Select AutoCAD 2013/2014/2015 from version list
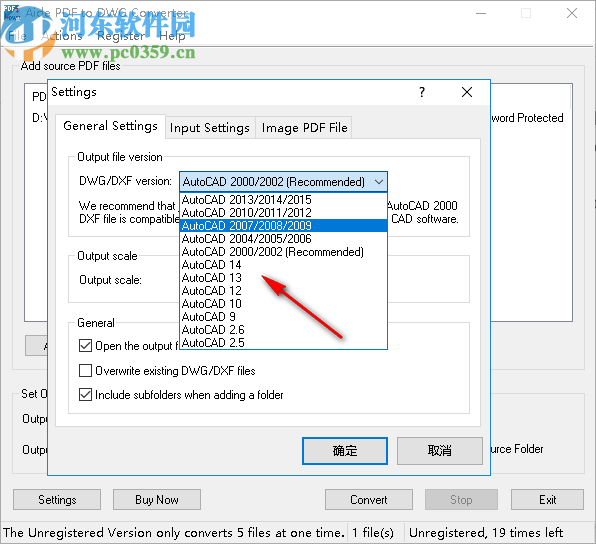The height and width of the screenshot is (544, 596). [x=283, y=200]
